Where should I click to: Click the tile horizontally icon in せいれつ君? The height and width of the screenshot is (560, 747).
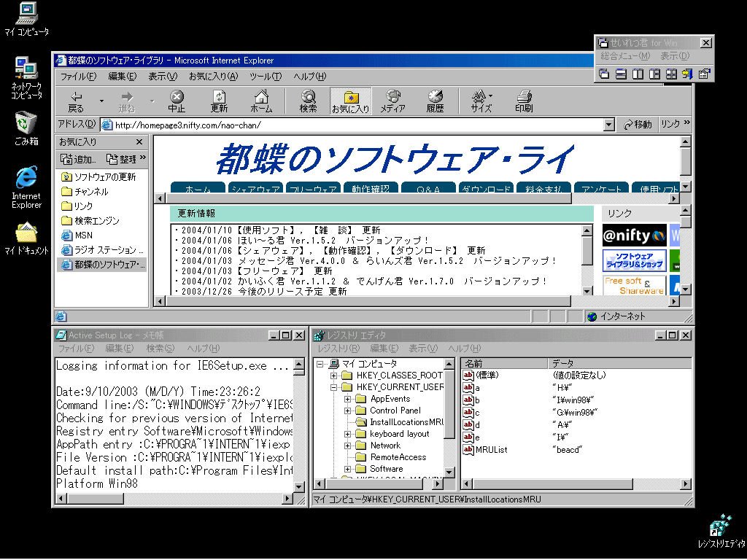(621, 74)
